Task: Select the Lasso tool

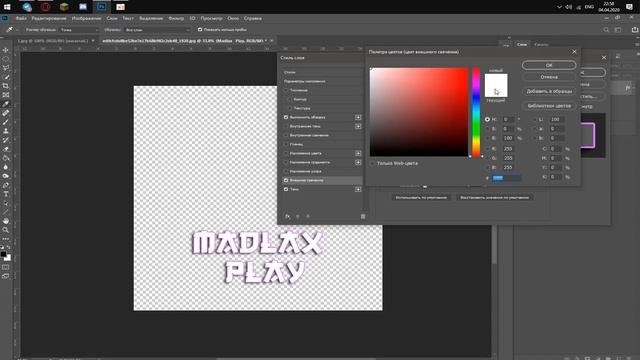Action: (6, 68)
